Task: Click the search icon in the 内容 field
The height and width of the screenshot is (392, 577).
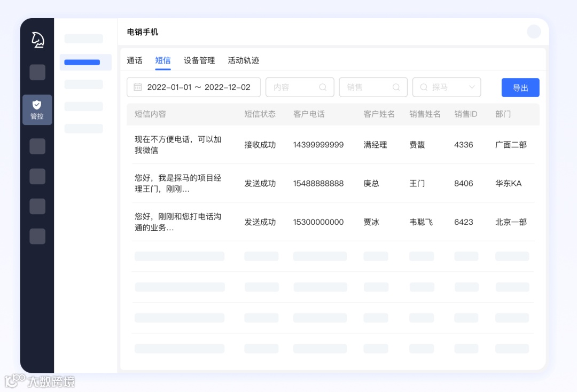Action: (323, 87)
